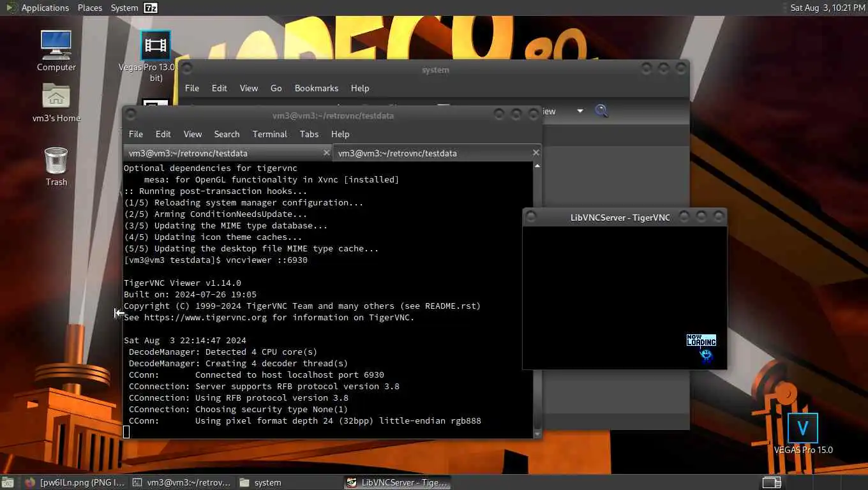Open File menu in the system window
The image size is (868, 490).
click(x=191, y=88)
